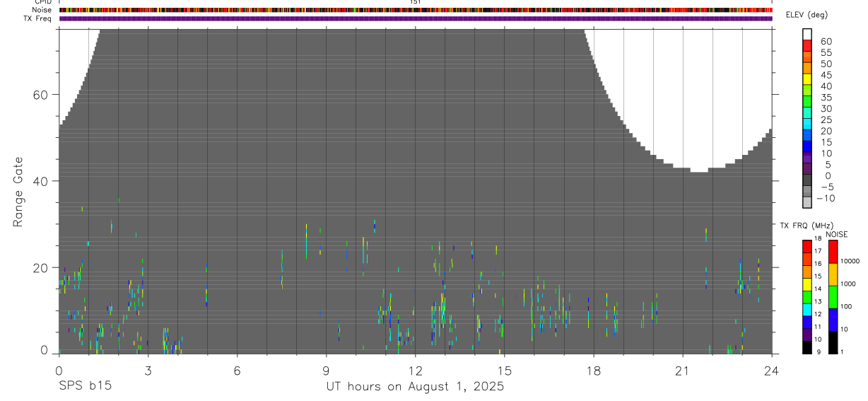Click the red segment of the NOISE color bar
This screenshot has height=401, width=868.
pos(833,251)
